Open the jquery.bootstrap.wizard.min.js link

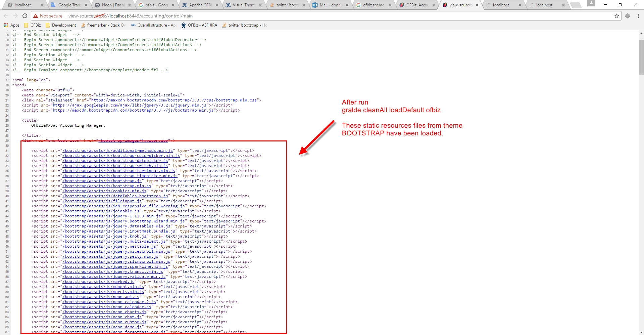click(x=123, y=221)
